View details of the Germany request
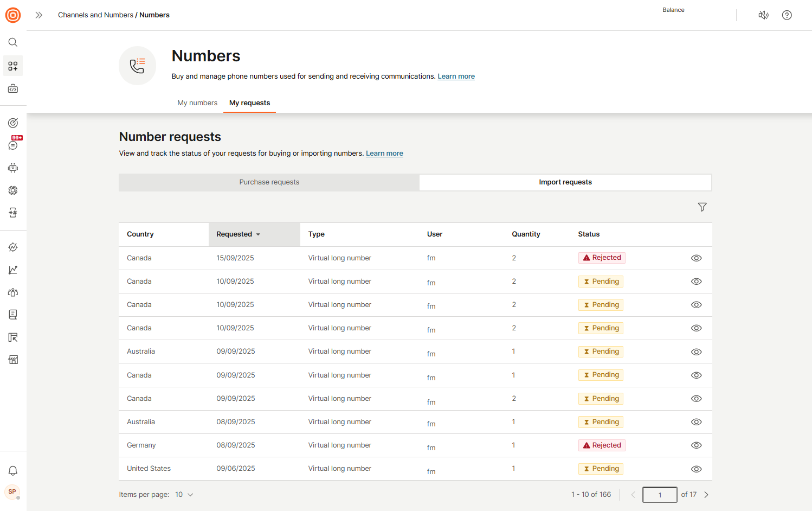Viewport: 812px width, 511px height. (x=696, y=445)
